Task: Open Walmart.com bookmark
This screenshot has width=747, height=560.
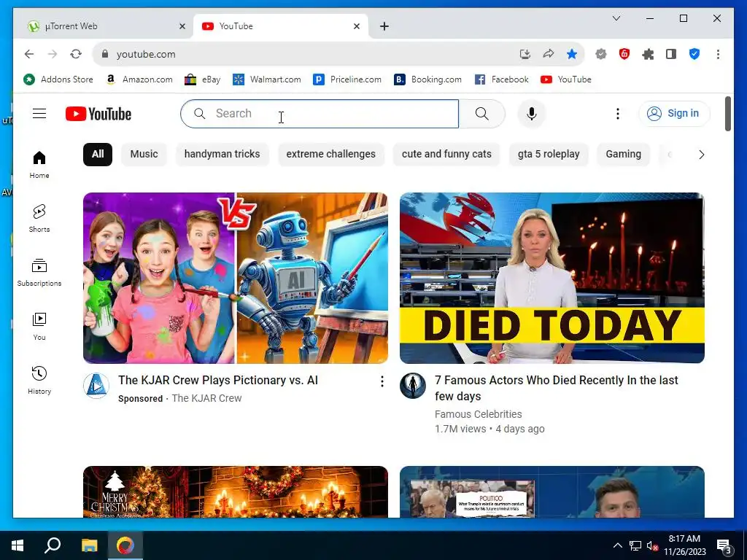Action: (267, 79)
